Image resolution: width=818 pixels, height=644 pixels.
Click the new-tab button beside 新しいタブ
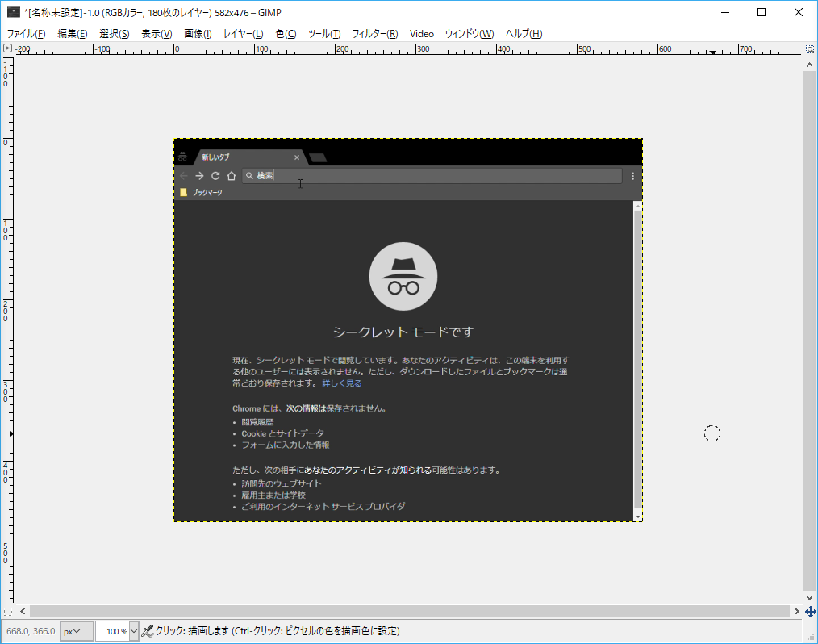pos(318,157)
